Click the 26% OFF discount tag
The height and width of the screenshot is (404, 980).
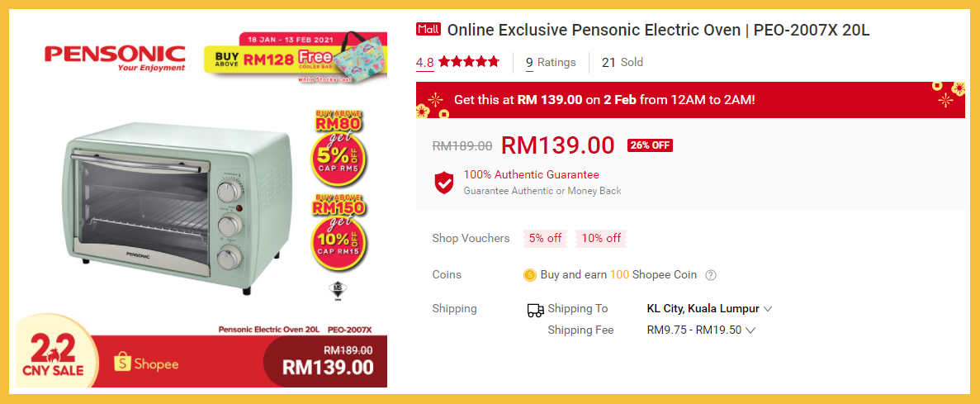click(x=650, y=145)
